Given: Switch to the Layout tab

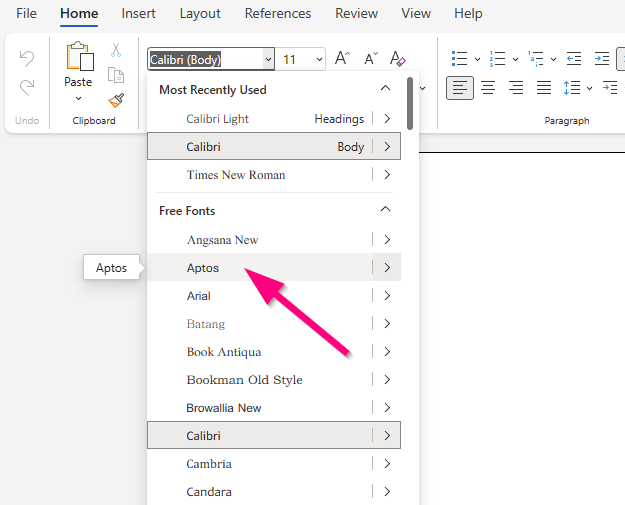Looking at the screenshot, I should click(x=200, y=14).
